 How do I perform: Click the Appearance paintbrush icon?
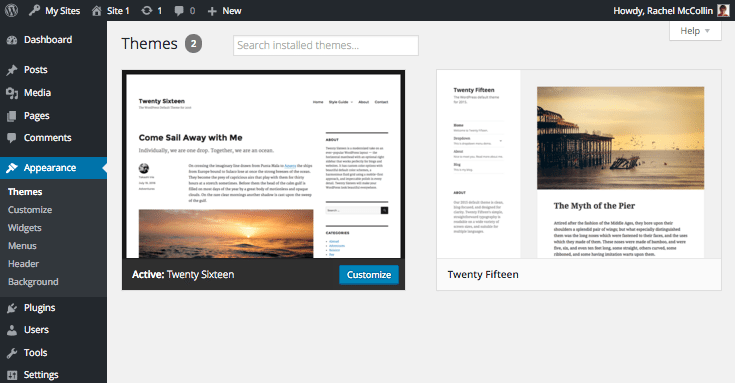coord(12,168)
